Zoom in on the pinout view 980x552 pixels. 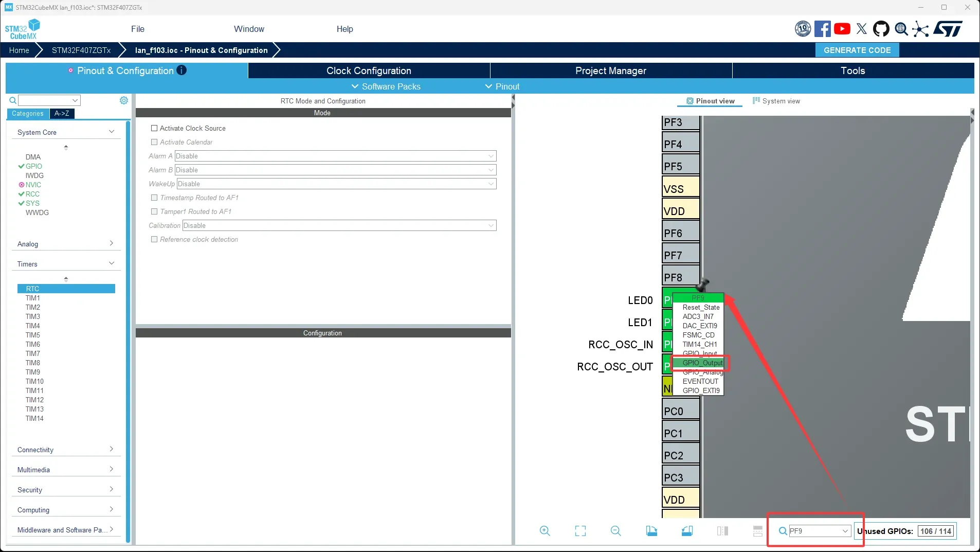coord(545,531)
